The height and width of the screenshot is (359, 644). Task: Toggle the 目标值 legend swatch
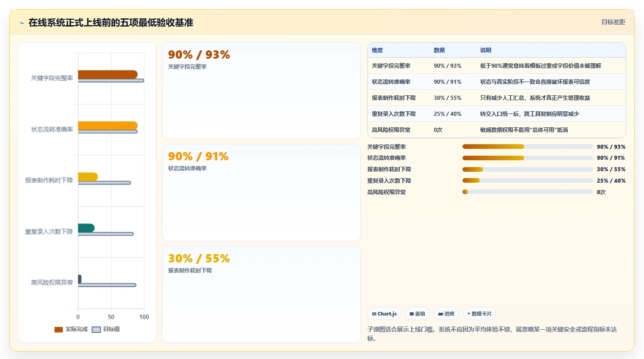(96, 329)
